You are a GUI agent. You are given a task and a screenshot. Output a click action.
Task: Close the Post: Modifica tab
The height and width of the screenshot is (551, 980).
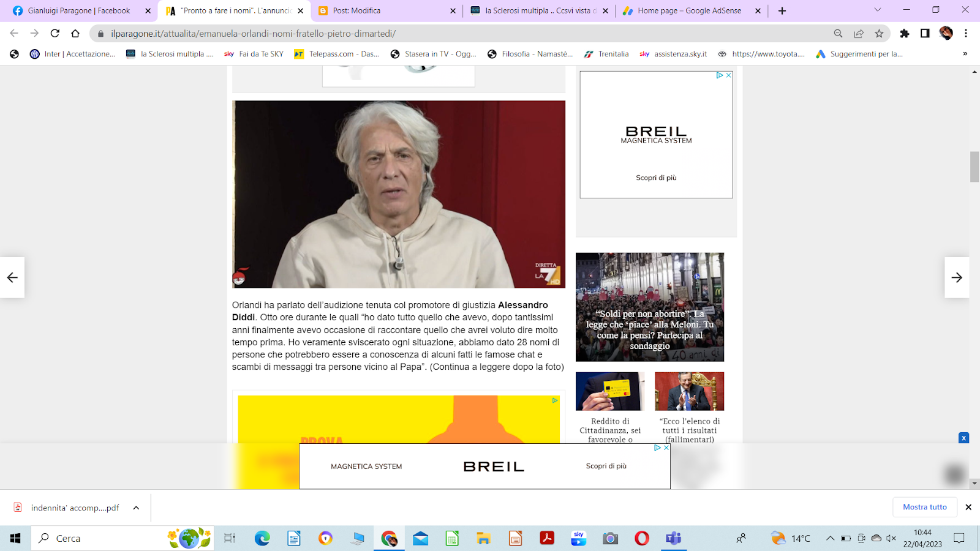(x=453, y=10)
